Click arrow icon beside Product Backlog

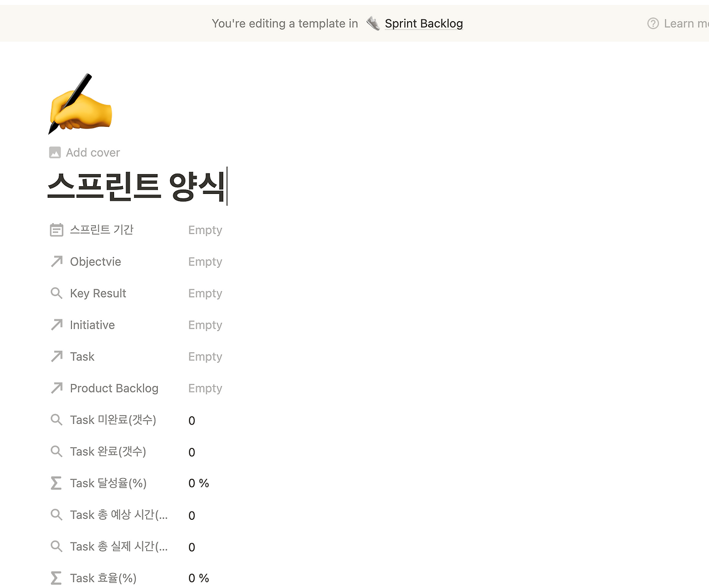coord(56,388)
